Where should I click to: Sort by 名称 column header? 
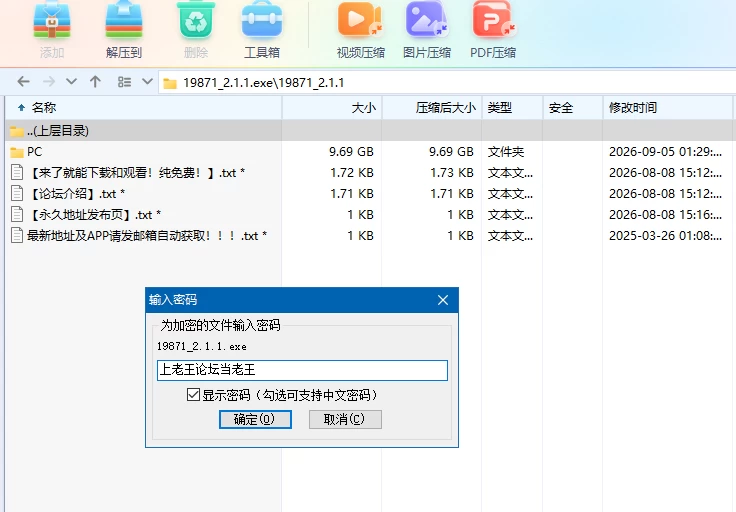point(144,108)
